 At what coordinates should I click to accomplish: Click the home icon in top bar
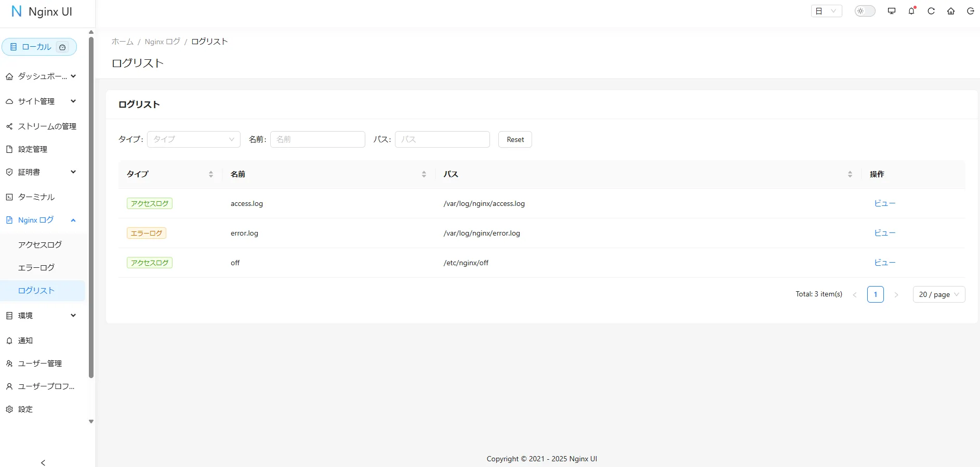coord(951,11)
